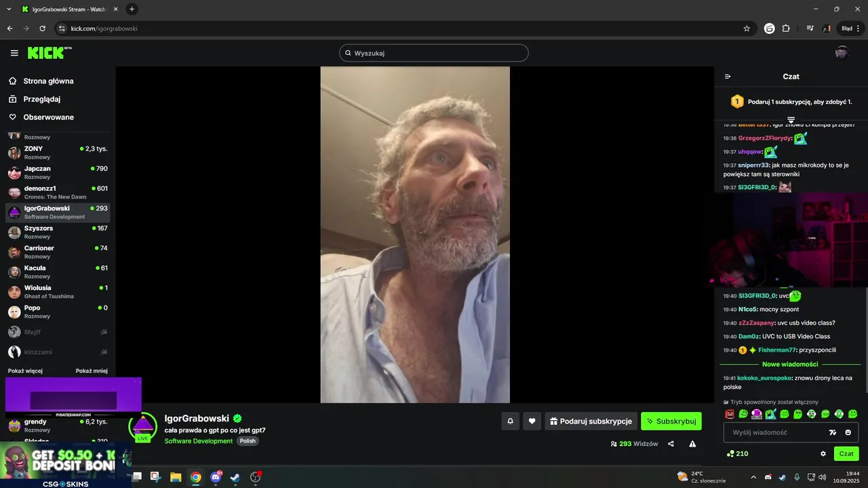This screenshot has width=868, height=488.
Task: Click the Wyszukaj search field
Action: coord(434,53)
